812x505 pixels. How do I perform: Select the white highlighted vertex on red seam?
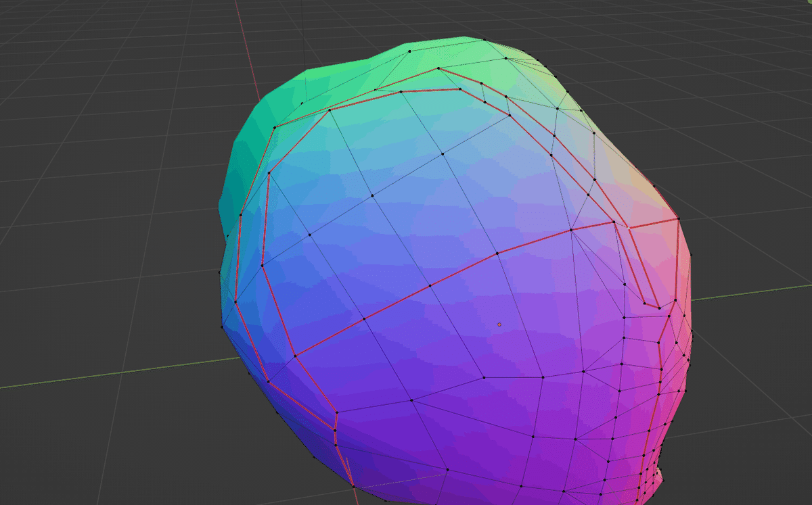pos(629,228)
